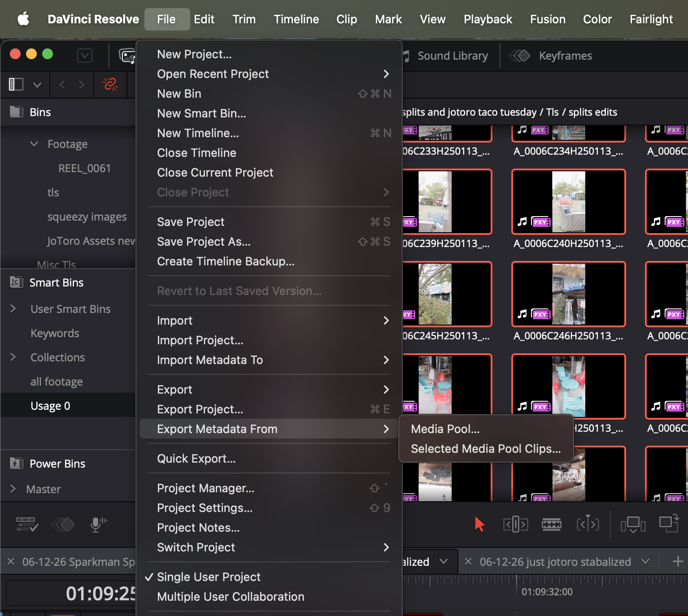Viewport: 688px width, 616px height.
Task: Click the insert clip icon
Action: click(633, 524)
